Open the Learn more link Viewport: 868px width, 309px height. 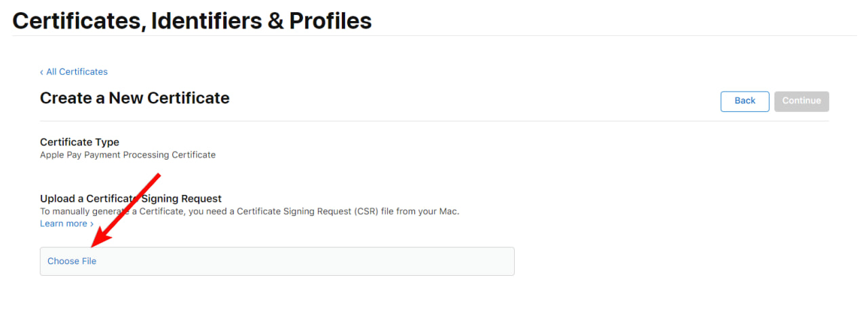(x=63, y=223)
